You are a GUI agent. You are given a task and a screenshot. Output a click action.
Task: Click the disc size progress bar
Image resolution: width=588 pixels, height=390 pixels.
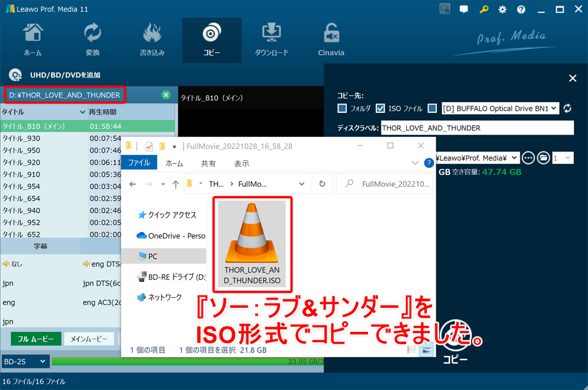188,362
